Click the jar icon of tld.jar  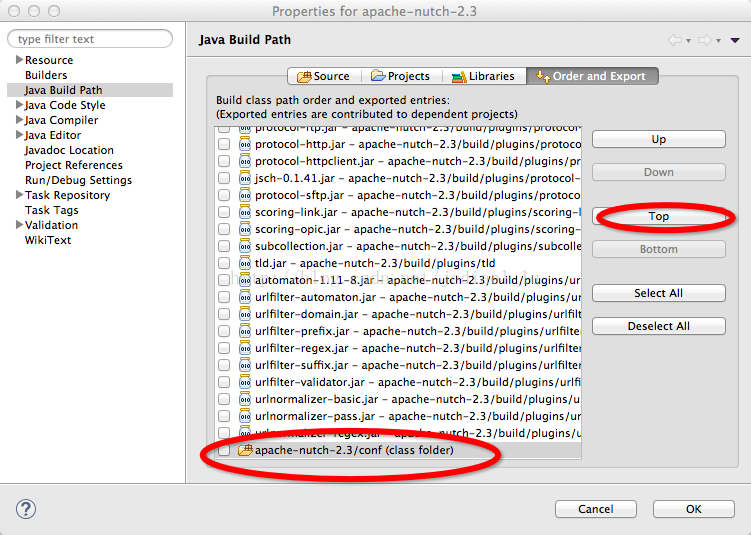point(245,263)
